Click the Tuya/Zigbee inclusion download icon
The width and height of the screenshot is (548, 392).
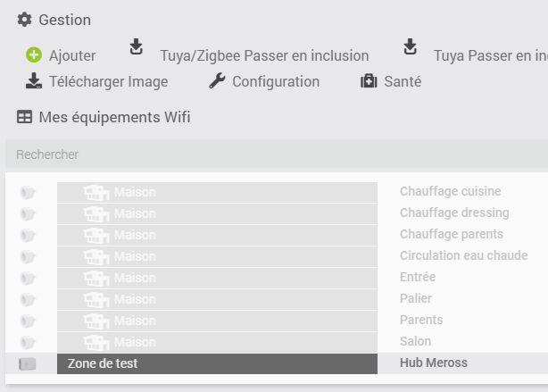(x=136, y=46)
